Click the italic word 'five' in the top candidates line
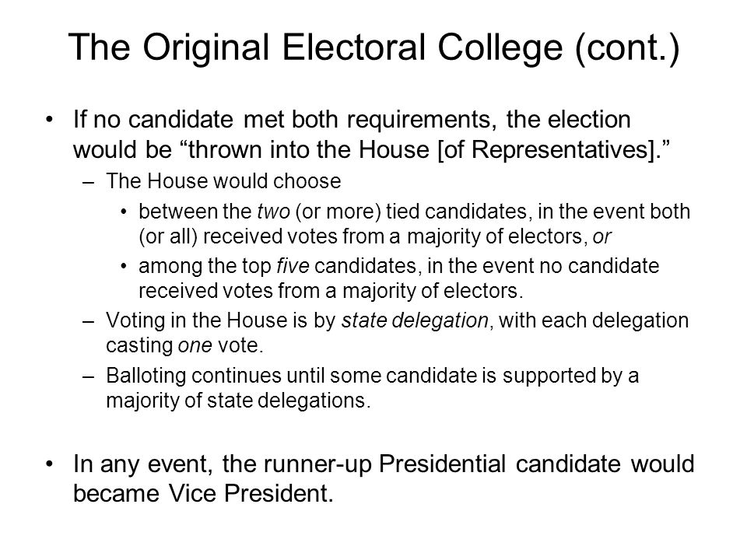Screen dimensions: 747x560 (293, 266)
